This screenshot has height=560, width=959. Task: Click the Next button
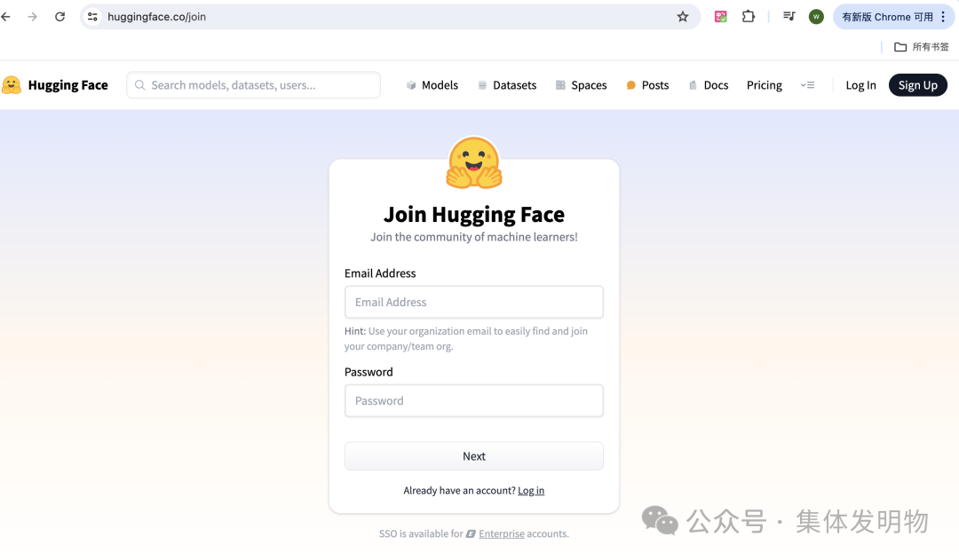point(474,456)
